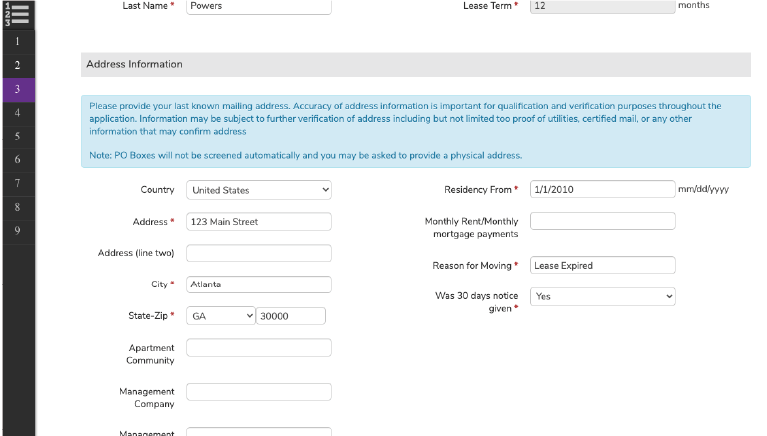
Task: Click the Last Name field containing Powers
Action: tap(259, 7)
